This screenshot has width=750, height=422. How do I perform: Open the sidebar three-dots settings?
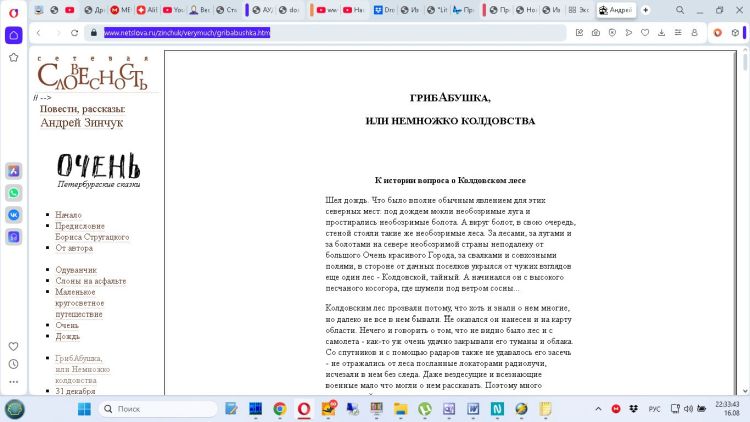click(13, 382)
